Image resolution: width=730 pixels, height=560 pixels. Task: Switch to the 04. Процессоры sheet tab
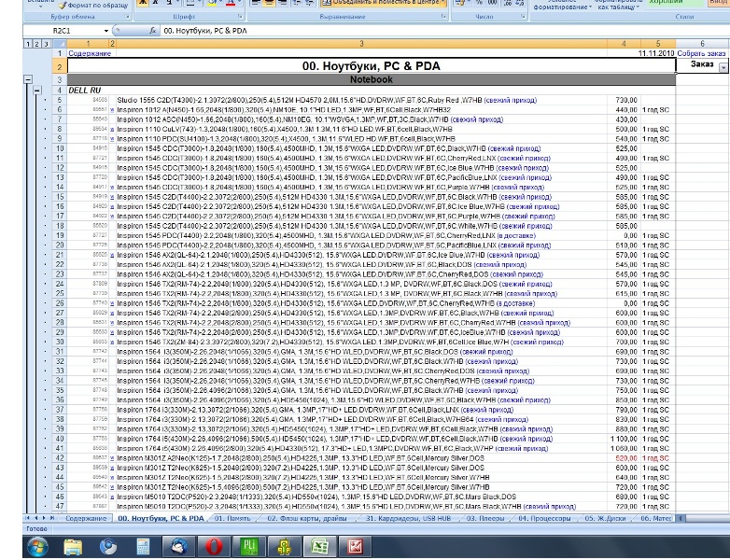544,518
